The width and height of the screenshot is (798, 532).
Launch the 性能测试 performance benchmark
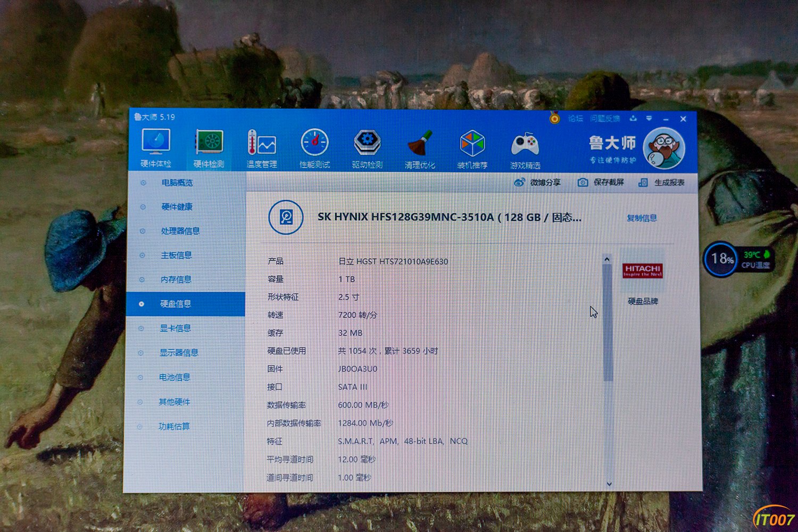(x=314, y=149)
